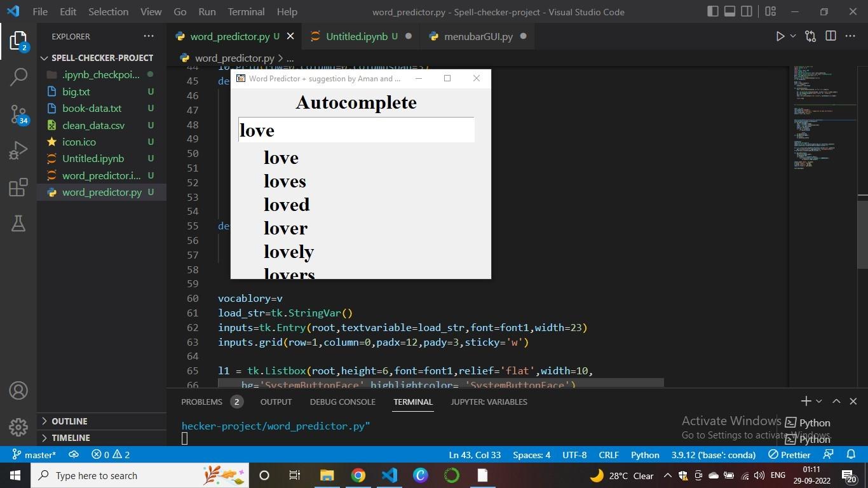
Task: Switch to the DEBUG CONSOLE panel tab
Action: [x=342, y=402]
